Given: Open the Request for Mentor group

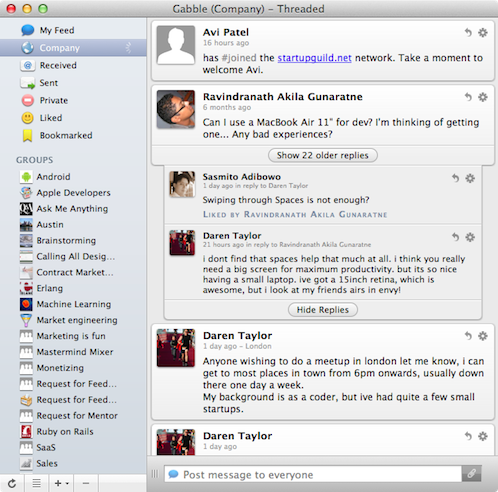Looking at the screenshot, I should 73,416.
